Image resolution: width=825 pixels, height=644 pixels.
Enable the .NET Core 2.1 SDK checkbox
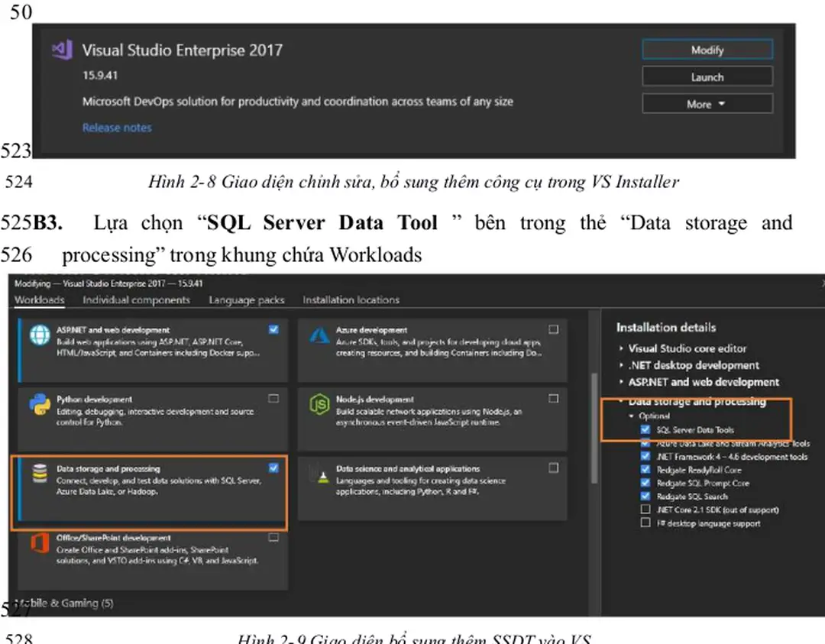(x=645, y=510)
